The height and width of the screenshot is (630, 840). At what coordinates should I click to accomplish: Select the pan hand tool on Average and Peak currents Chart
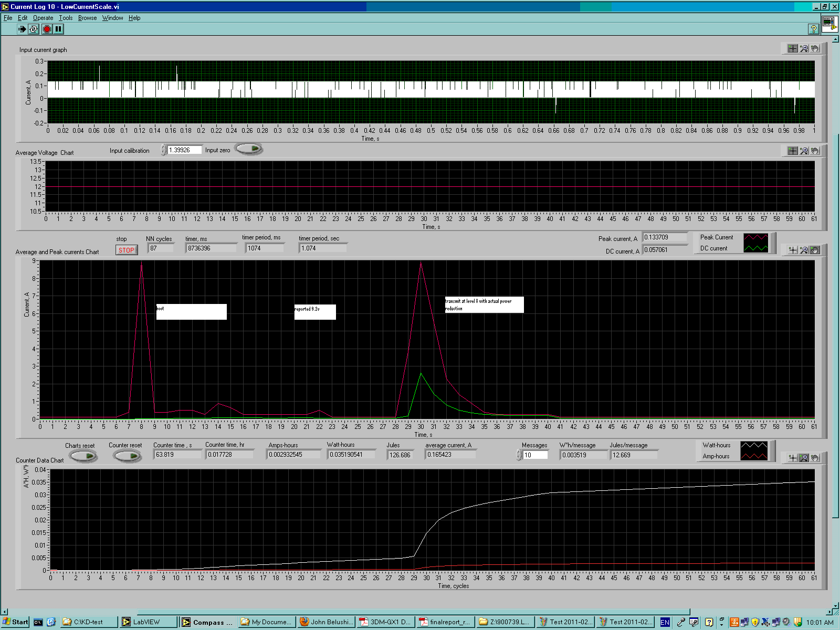click(x=814, y=250)
